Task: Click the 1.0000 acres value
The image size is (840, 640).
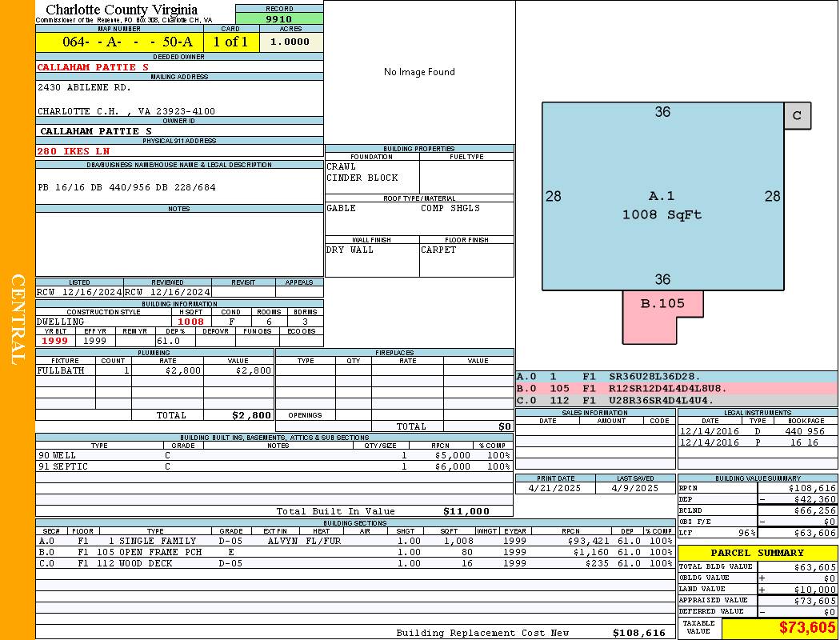Action: [x=290, y=42]
